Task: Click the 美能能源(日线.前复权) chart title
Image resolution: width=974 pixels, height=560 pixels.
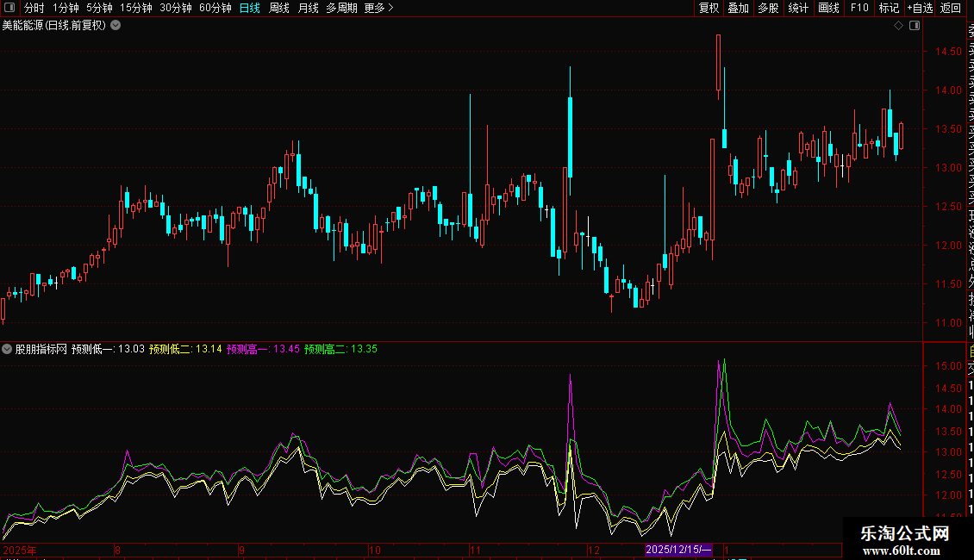Action: tap(54, 26)
